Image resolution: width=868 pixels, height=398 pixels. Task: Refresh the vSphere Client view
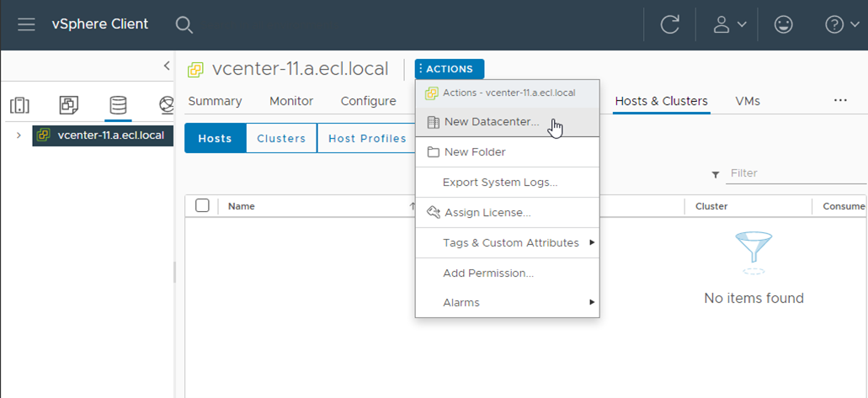click(x=669, y=24)
